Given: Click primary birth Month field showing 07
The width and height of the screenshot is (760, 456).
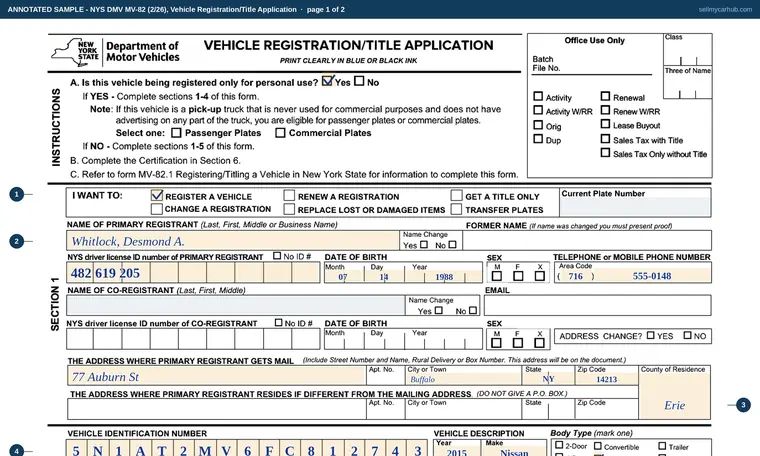Looking at the screenshot, I should [344, 277].
